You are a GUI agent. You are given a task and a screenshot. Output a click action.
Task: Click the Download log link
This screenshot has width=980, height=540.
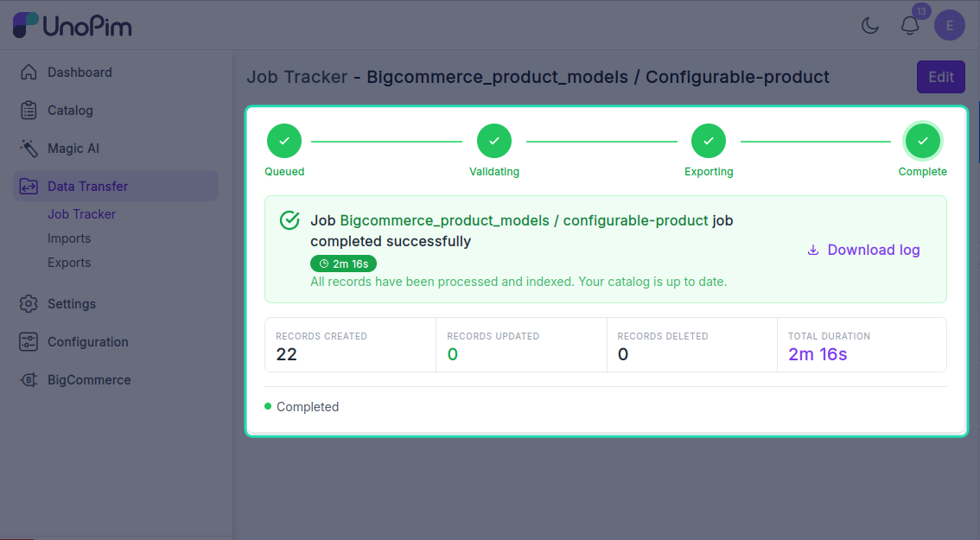pyautogui.click(x=863, y=250)
